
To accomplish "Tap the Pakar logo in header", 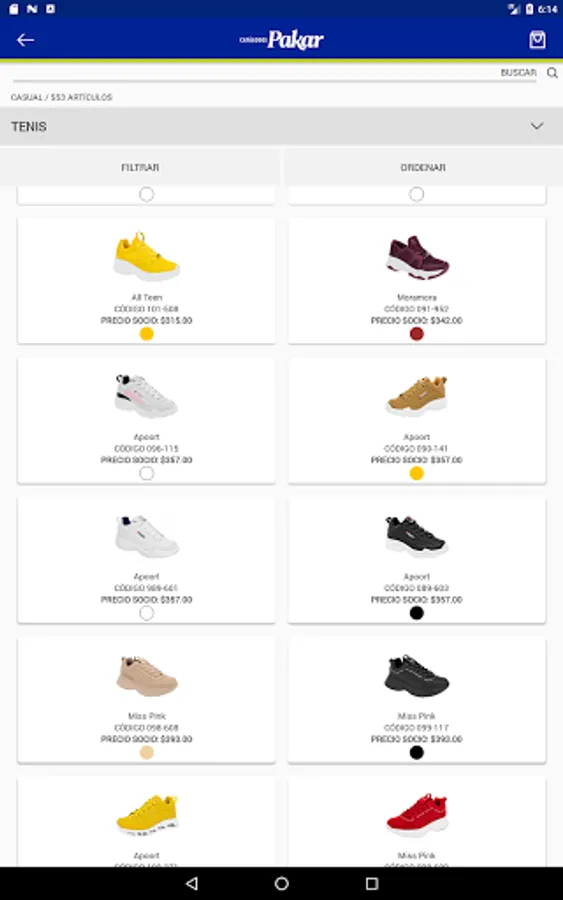I will (281, 40).
